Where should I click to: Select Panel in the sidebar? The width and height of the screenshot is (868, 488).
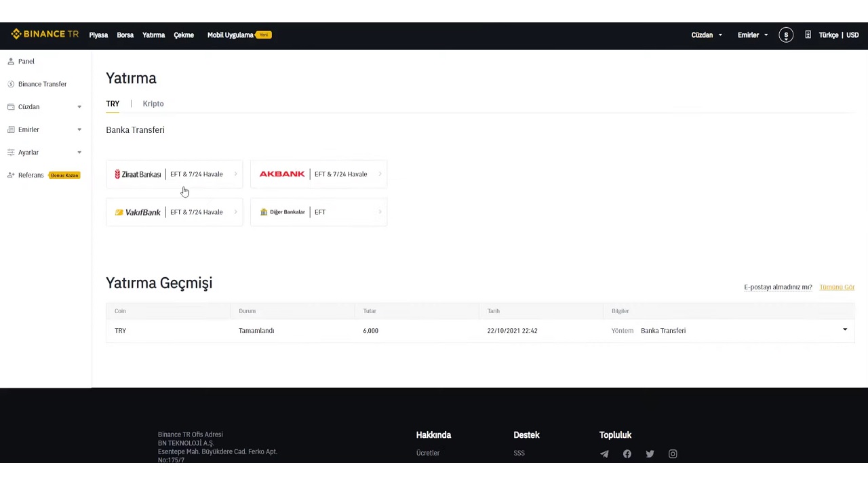coord(26,61)
